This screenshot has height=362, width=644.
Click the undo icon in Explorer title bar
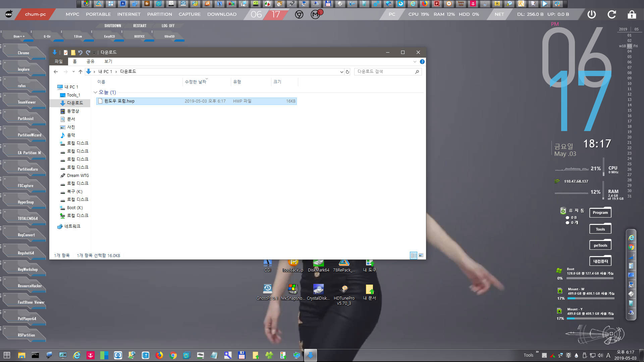pyautogui.click(x=80, y=52)
